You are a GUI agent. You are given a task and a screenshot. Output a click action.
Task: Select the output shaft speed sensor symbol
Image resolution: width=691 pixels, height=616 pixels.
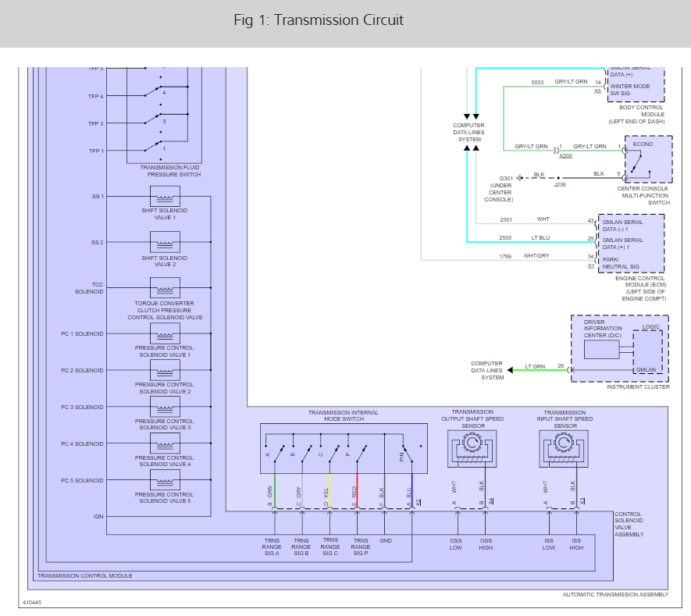point(472,447)
